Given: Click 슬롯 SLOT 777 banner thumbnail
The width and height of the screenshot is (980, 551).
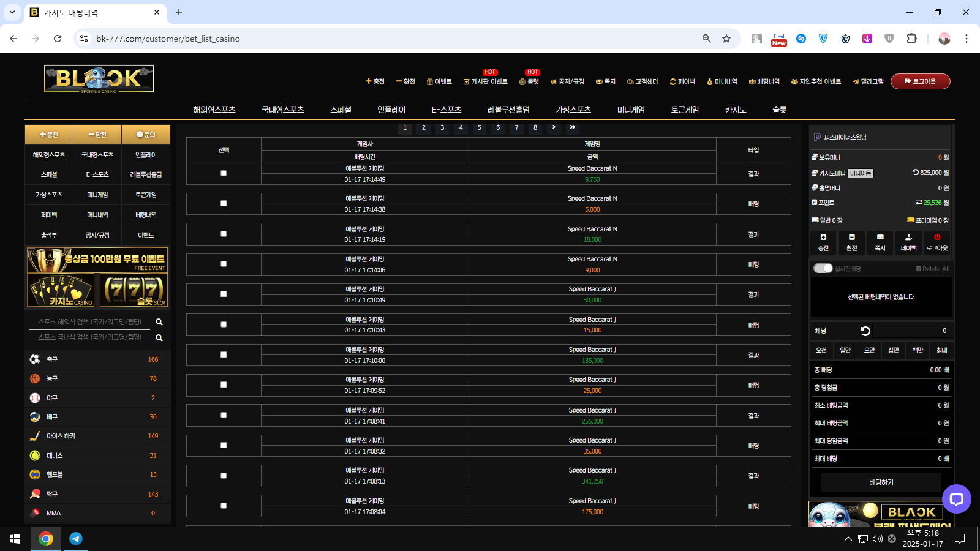Looking at the screenshot, I should [x=133, y=290].
